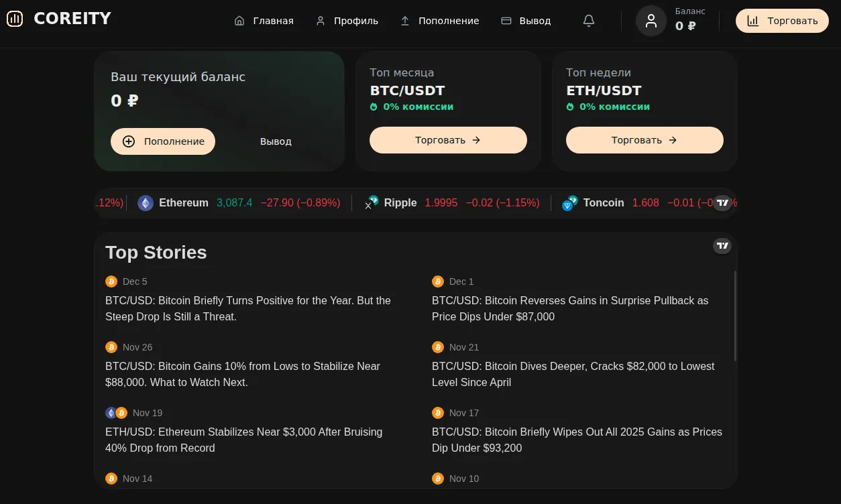Open Вывод in top navigation

pyautogui.click(x=526, y=21)
